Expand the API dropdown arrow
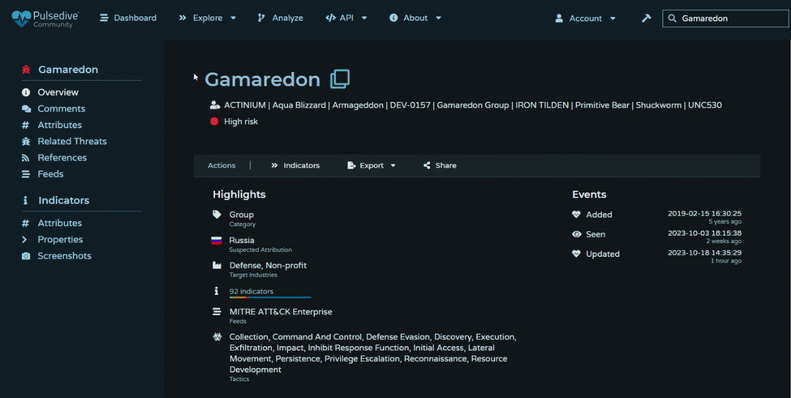The height and width of the screenshot is (398, 791). tap(364, 18)
